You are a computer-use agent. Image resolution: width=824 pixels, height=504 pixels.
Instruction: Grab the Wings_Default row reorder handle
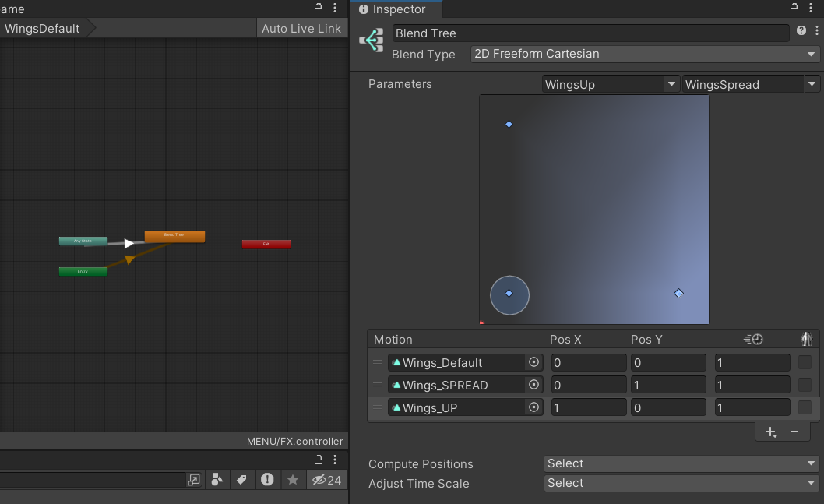click(378, 362)
